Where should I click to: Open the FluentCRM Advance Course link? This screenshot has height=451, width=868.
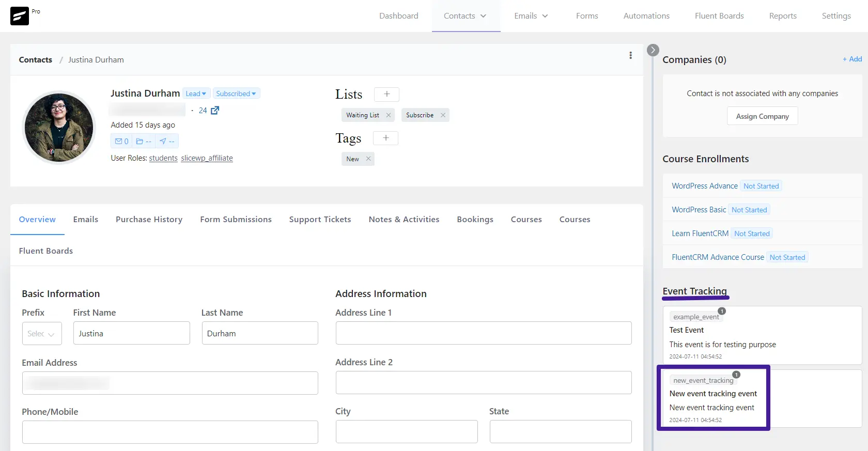[x=718, y=257]
